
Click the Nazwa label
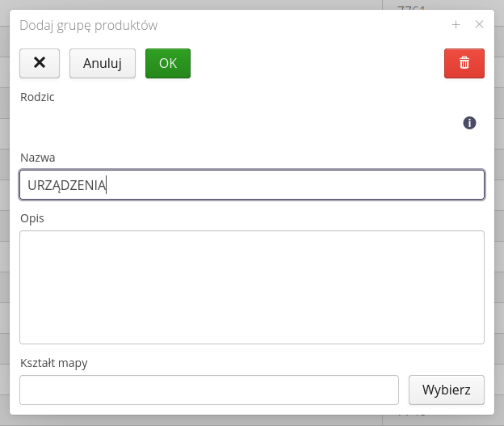[37, 158]
